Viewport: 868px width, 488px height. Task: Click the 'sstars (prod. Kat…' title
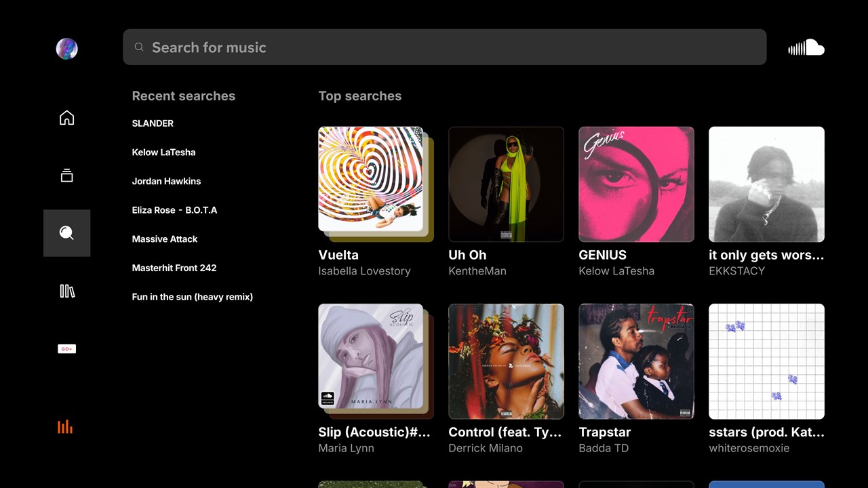tap(766, 432)
